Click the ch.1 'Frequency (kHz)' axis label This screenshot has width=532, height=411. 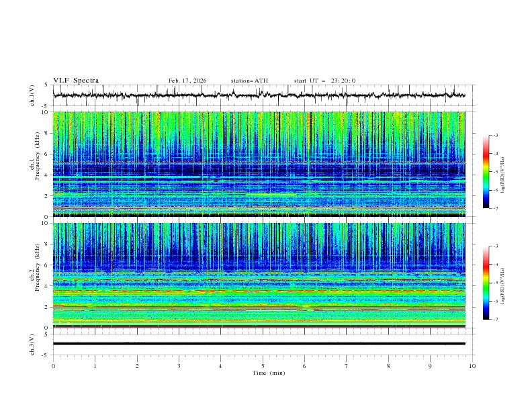coord(37,156)
